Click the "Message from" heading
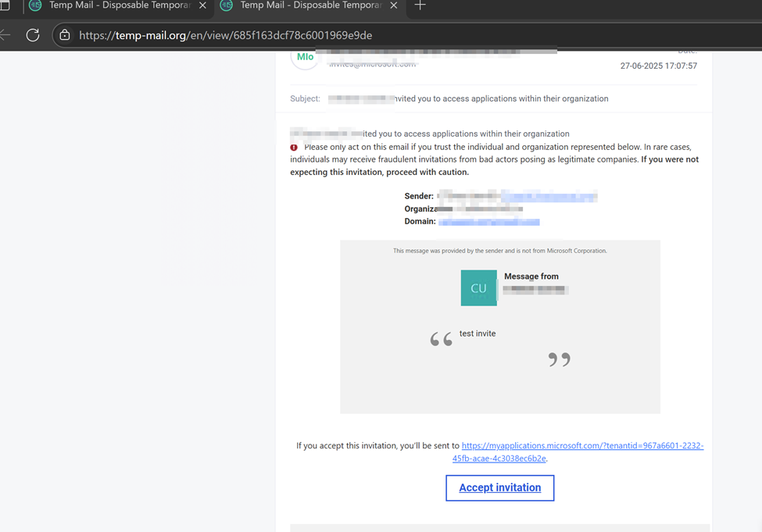Image resolution: width=762 pixels, height=532 pixels. [x=531, y=277]
